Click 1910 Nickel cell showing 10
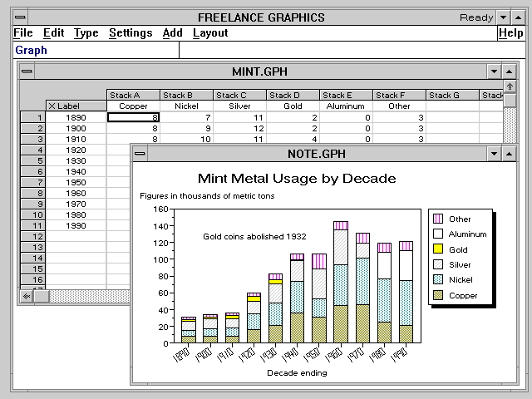The height and width of the screenshot is (399, 532). 186,139
